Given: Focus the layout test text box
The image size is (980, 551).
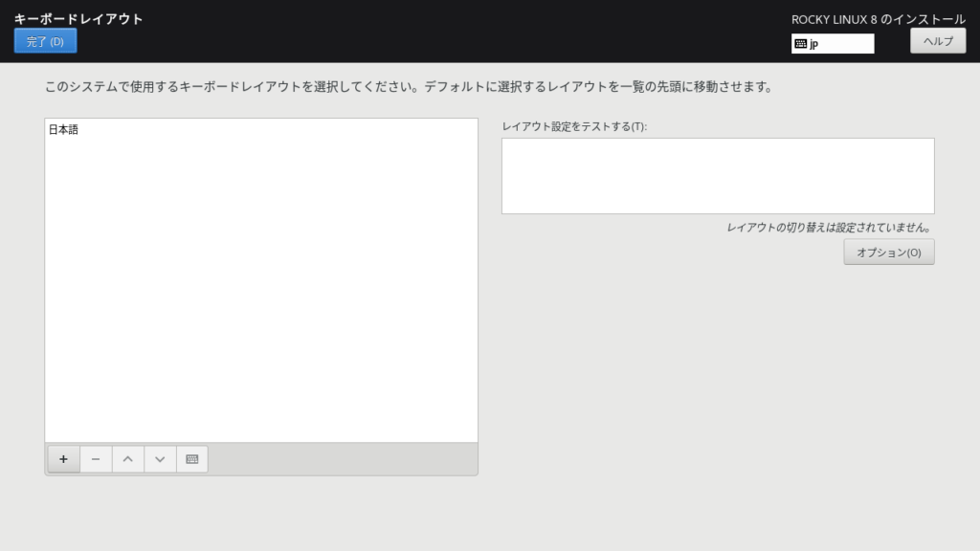Looking at the screenshot, I should pyautogui.click(x=717, y=176).
